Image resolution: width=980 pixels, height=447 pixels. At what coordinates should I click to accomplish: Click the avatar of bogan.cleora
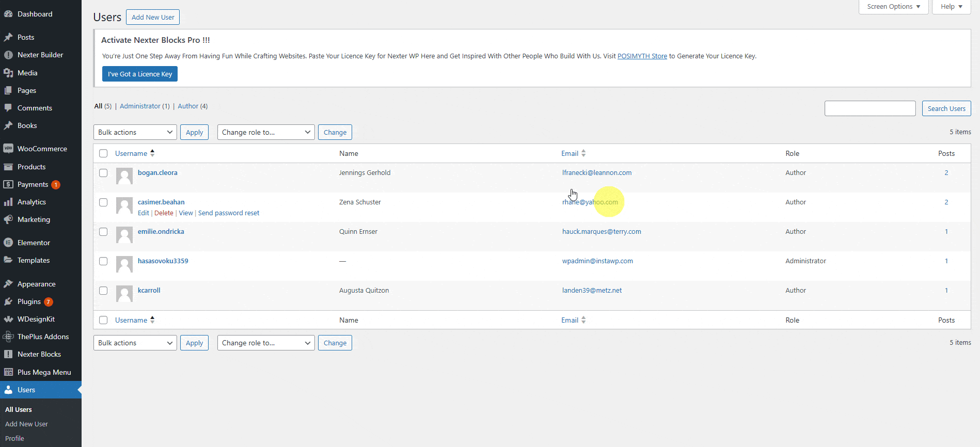click(x=124, y=176)
